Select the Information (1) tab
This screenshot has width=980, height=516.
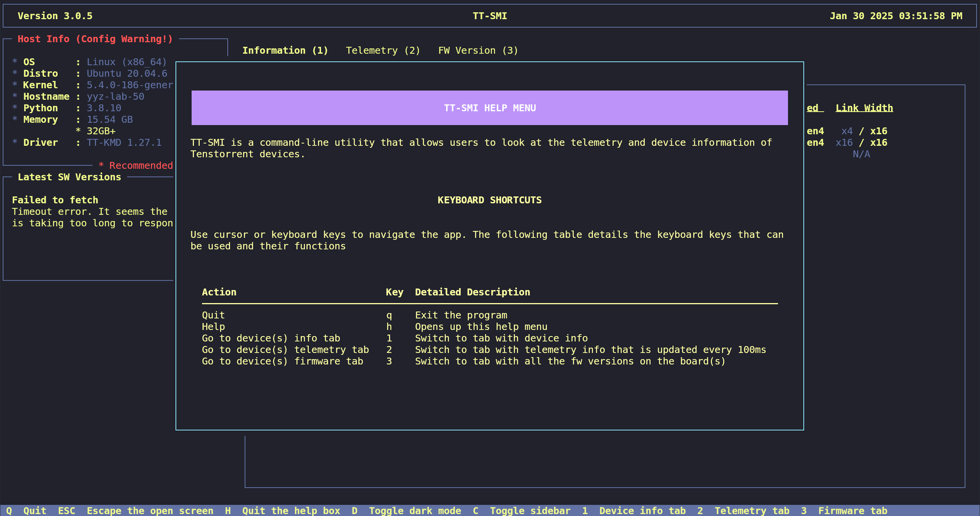click(285, 50)
